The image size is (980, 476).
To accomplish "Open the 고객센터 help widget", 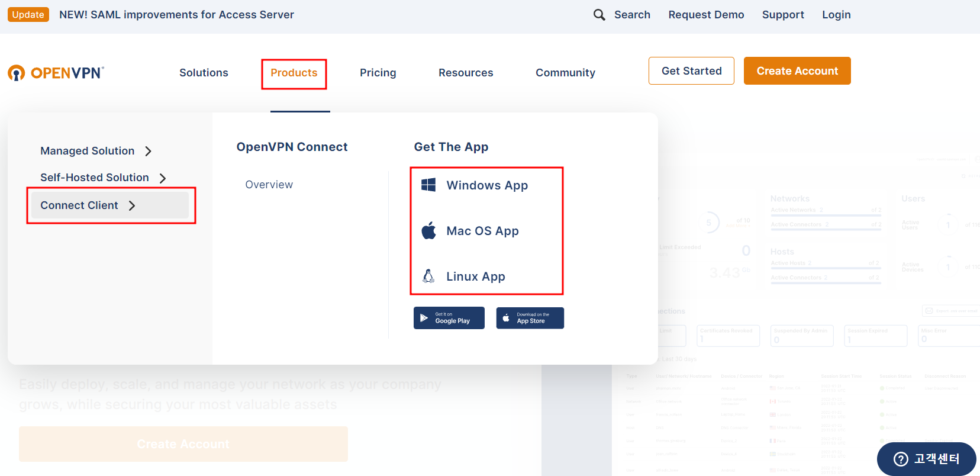I will point(926,459).
